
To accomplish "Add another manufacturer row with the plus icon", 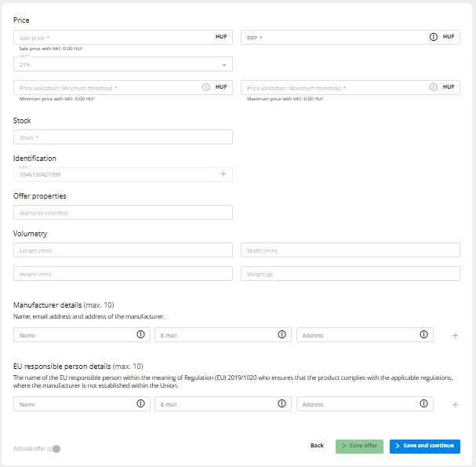I will (455, 335).
